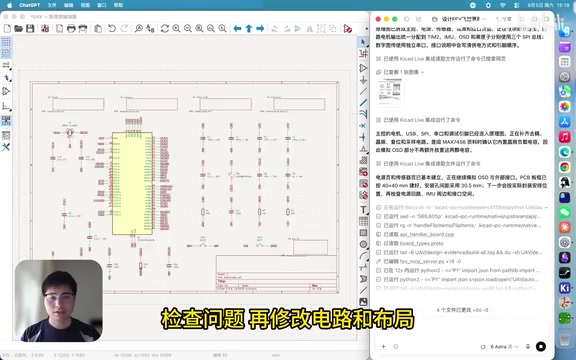
Task: Undo the last schematic edit
Action: (x=112, y=28)
